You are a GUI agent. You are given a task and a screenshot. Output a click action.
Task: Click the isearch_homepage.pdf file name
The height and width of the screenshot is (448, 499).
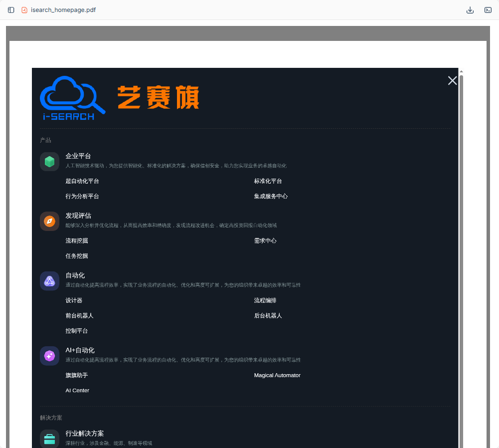(63, 10)
